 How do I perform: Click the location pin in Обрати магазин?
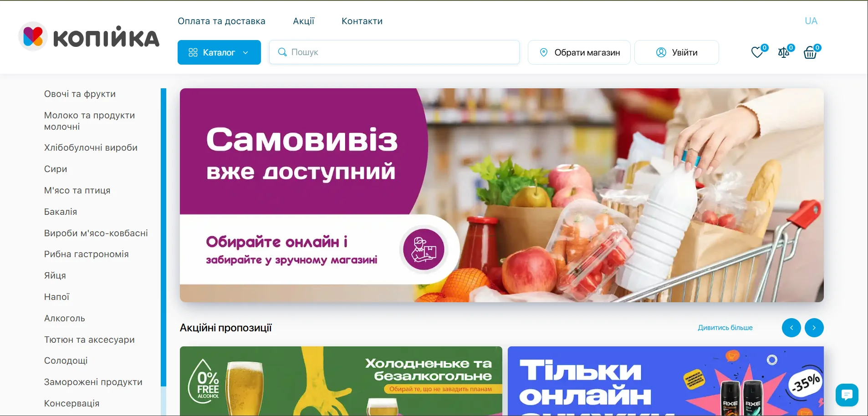pyautogui.click(x=543, y=52)
